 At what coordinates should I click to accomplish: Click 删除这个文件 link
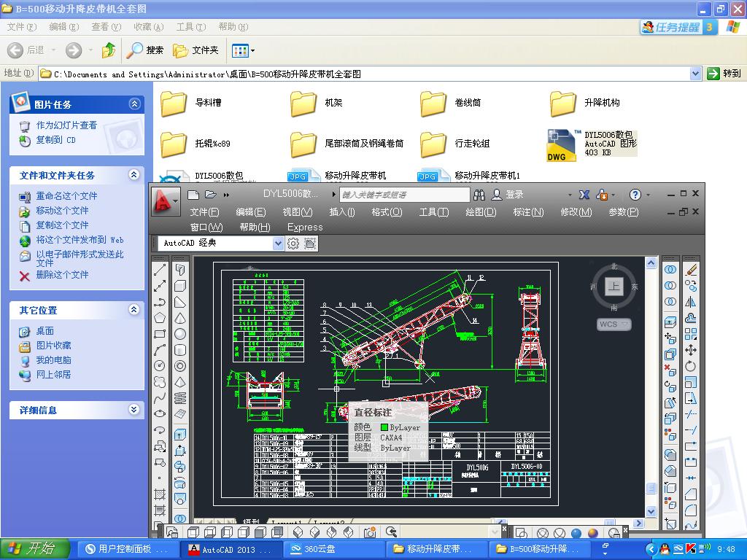point(62,274)
